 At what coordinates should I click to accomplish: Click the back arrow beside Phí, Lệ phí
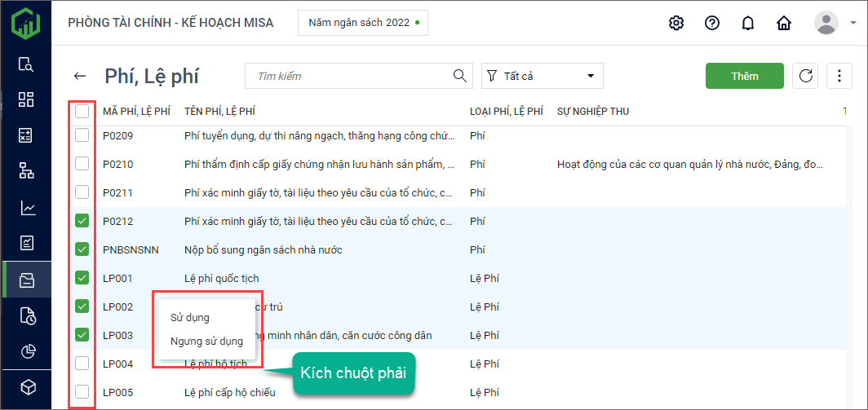[80, 76]
